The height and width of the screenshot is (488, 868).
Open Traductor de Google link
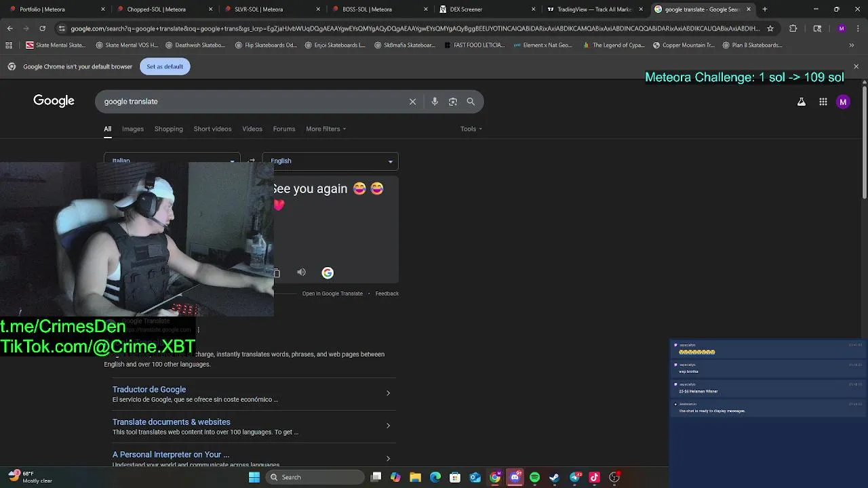click(x=149, y=389)
